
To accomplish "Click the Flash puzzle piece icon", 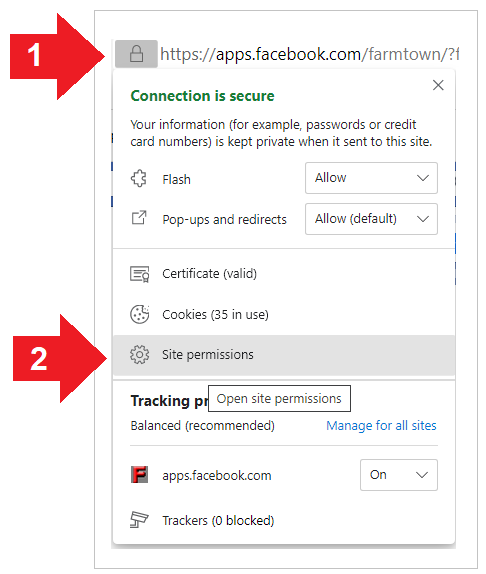I will [139, 179].
